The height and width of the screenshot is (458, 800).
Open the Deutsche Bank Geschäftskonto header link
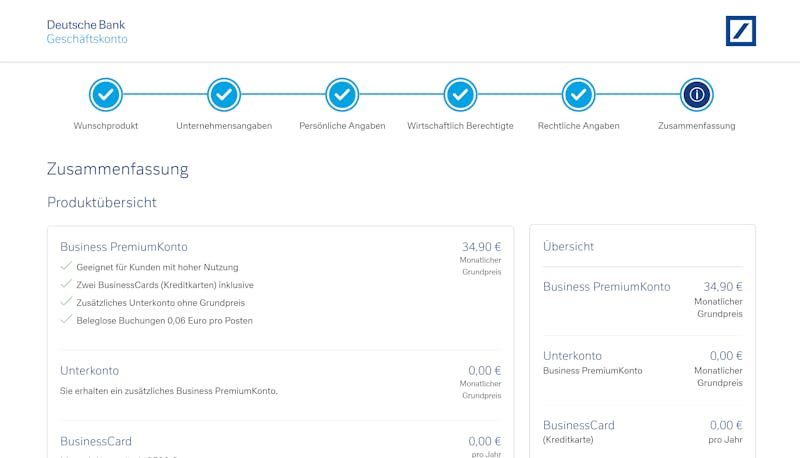87,32
